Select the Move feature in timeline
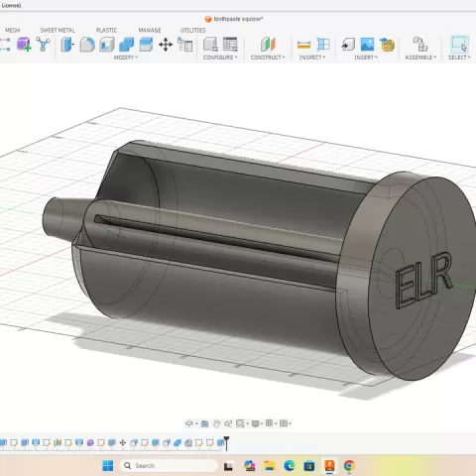This screenshot has height=476, width=476. pyautogui.click(x=123, y=442)
